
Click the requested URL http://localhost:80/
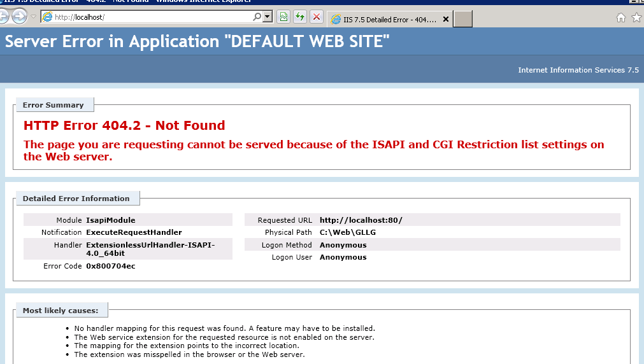(361, 220)
